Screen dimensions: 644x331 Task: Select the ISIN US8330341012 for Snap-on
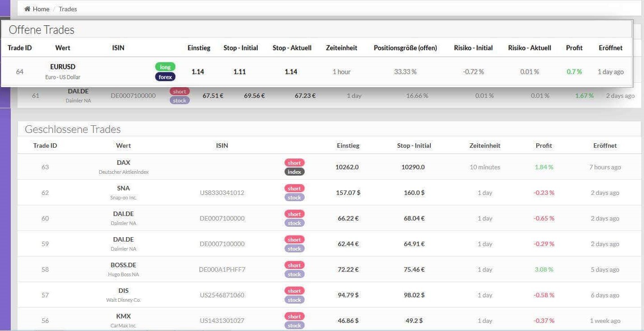222,193
